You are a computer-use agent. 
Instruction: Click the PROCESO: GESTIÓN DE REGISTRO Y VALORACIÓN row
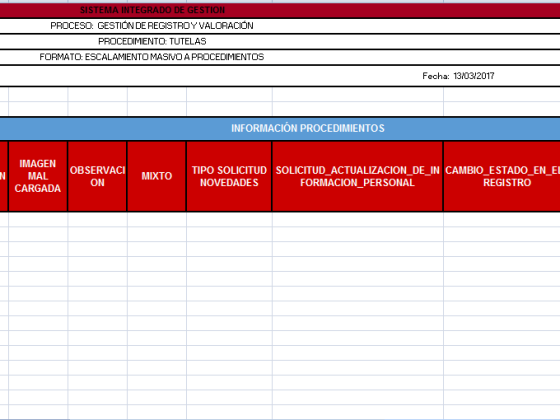[280, 26]
